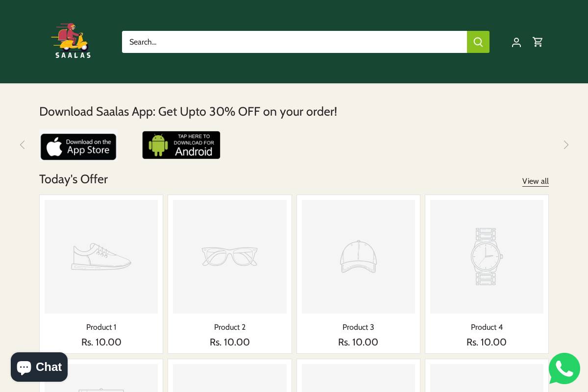Open the shopping cart icon

[x=538, y=42]
